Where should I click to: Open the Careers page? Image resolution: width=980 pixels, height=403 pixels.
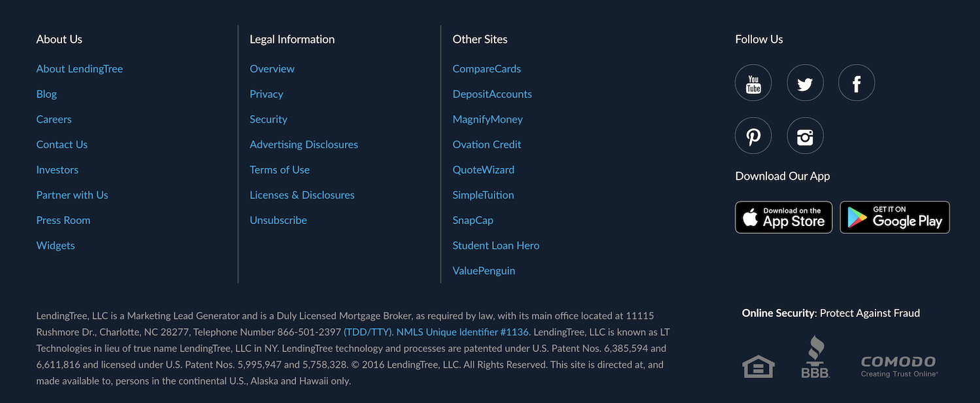54,119
